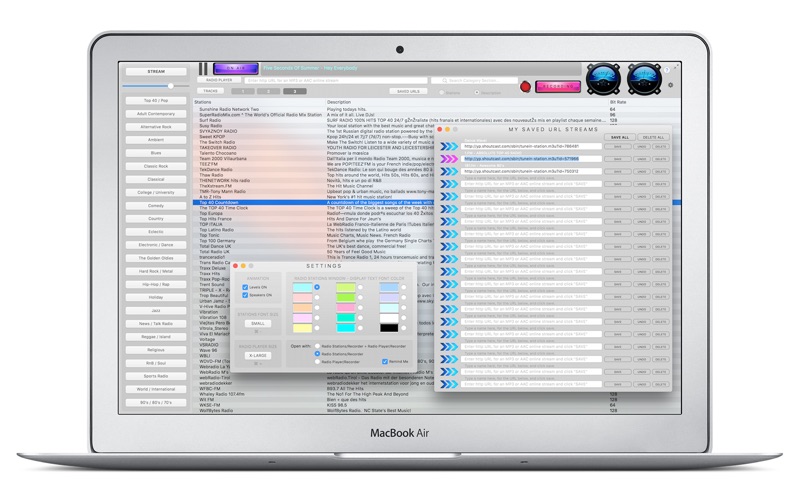Toggle the ON AIR indicator button
The image size is (800, 500).
click(x=236, y=68)
